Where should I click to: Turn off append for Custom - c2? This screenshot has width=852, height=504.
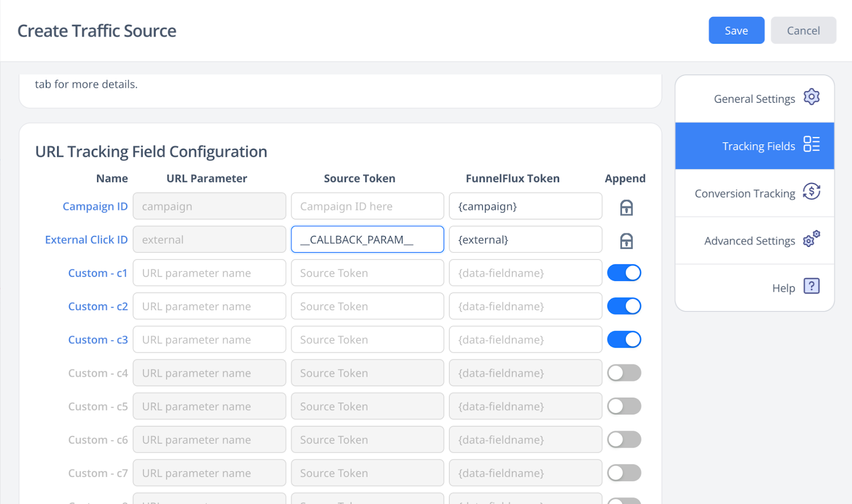pyautogui.click(x=624, y=307)
